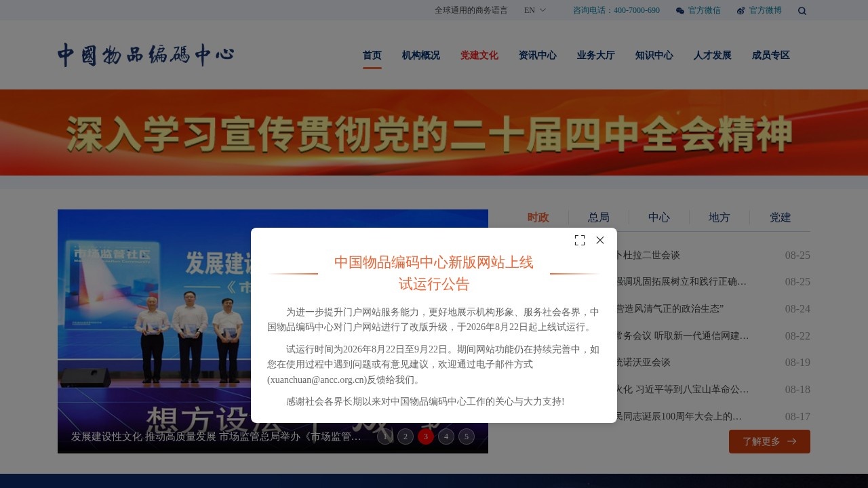Switch to the 中心 news tab
This screenshot has width=868, height=488.
pos(659,218)
